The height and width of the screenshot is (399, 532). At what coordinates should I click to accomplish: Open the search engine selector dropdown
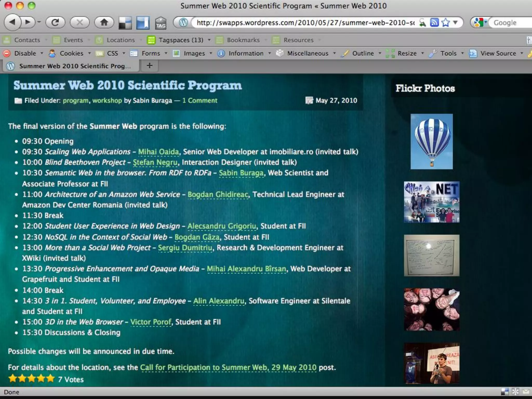click(x=480, y=23)
